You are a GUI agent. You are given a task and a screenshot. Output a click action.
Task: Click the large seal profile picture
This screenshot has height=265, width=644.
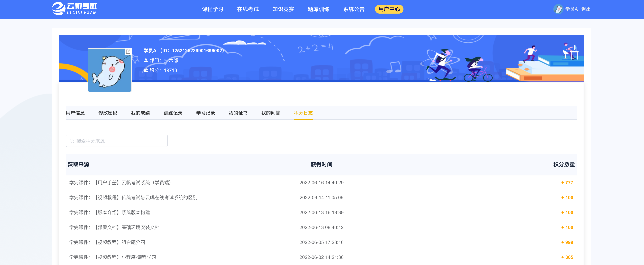[109, 70]
